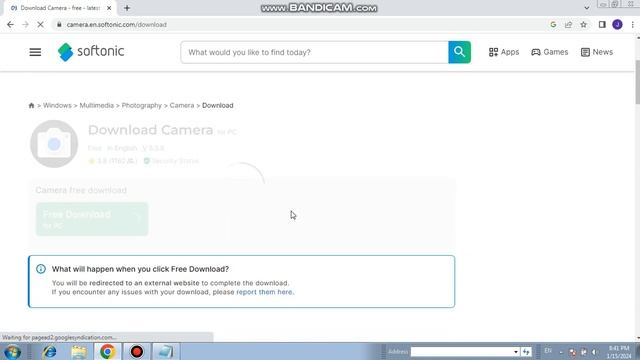This screenshot has height=360, width=640.
Task: Click the Security Status badge
Action: 171,161
